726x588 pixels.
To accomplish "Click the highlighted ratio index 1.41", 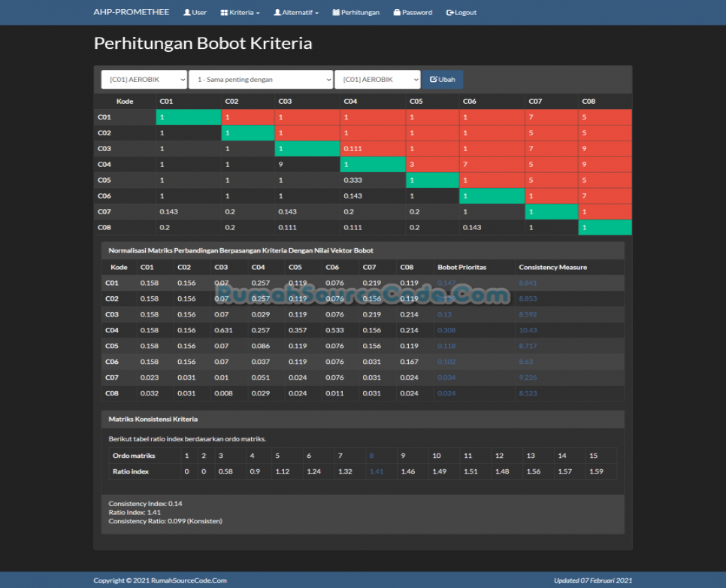I will point(376,471).
